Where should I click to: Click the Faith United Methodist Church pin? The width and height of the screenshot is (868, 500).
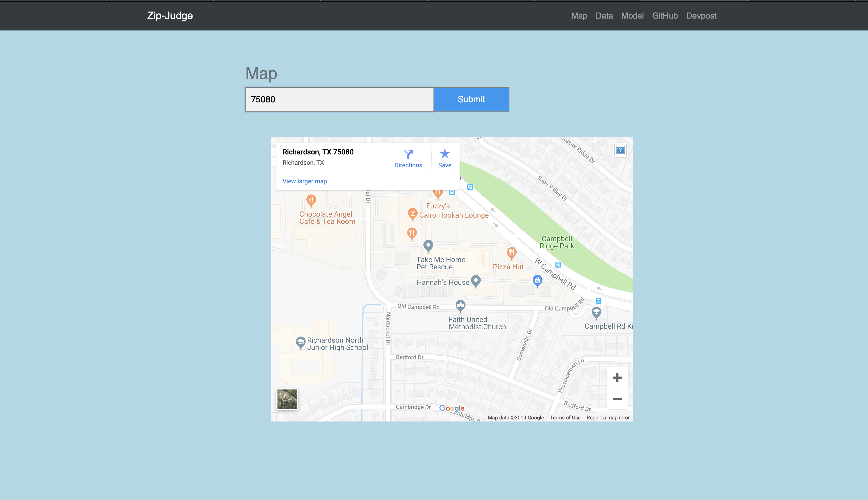click(460, 305)
